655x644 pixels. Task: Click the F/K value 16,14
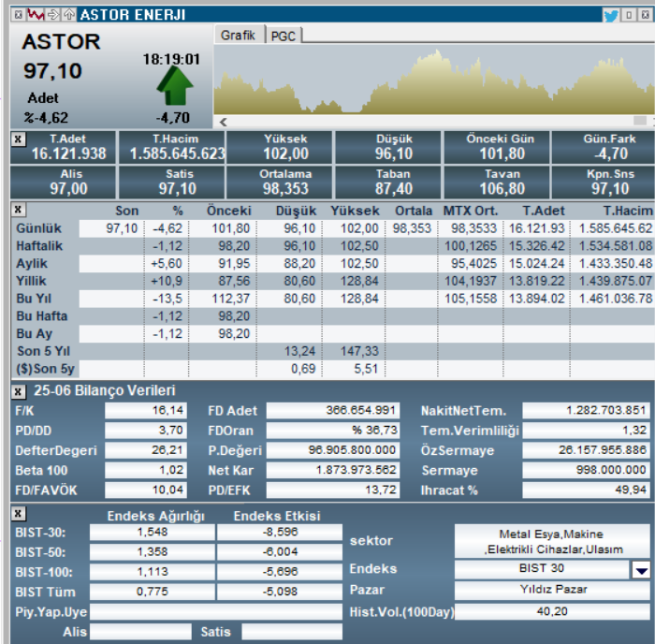point(146,410)
